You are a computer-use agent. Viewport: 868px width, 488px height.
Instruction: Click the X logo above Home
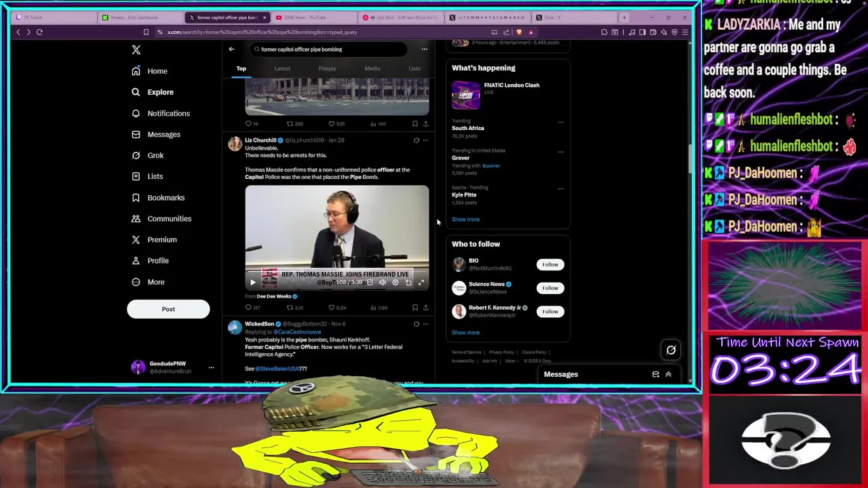click(136, 49)
